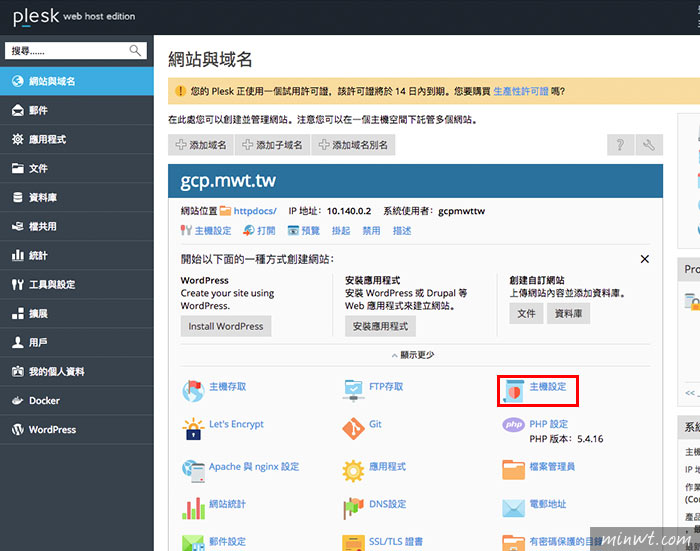Image resolution: width=700 pixels, height=551 pixels.
Task: Click the 安裝應用程式 button
Action: pos(380,326)
